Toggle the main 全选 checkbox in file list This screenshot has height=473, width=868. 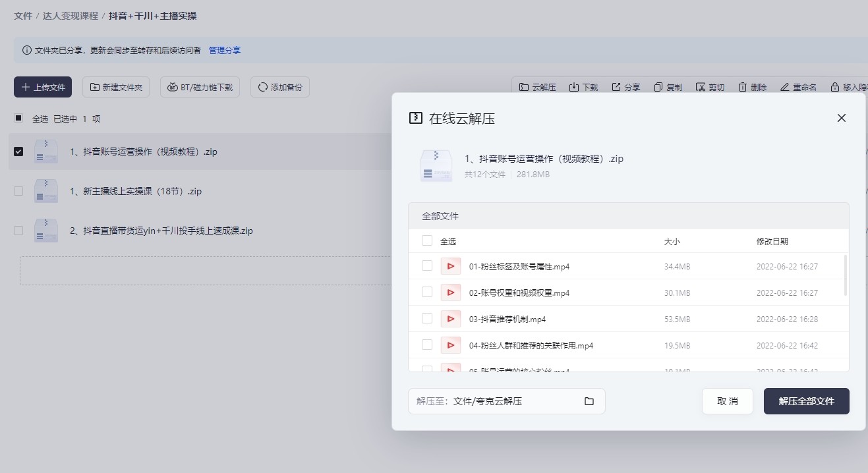(x=18, y=119)
